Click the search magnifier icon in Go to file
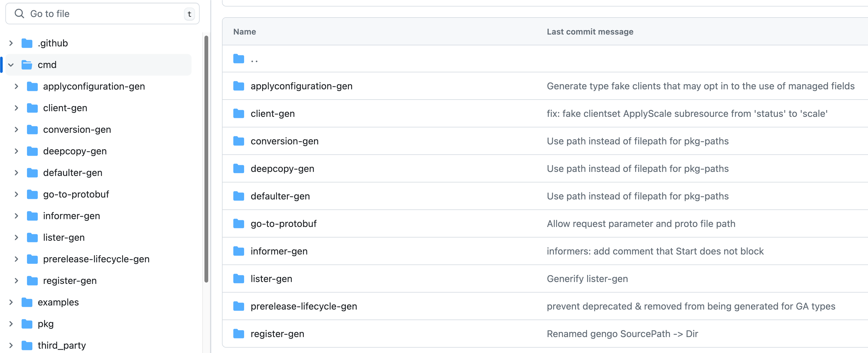Image resolution: width=868 pixels, height=353 pixels. pos(19,13)
